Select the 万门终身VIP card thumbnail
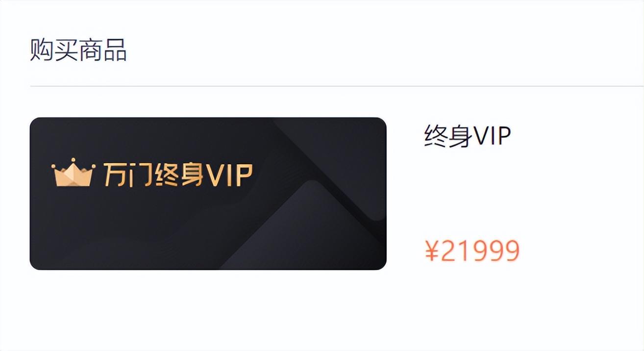The height and width of the screenshot is (351, 644). coord(208,194)
